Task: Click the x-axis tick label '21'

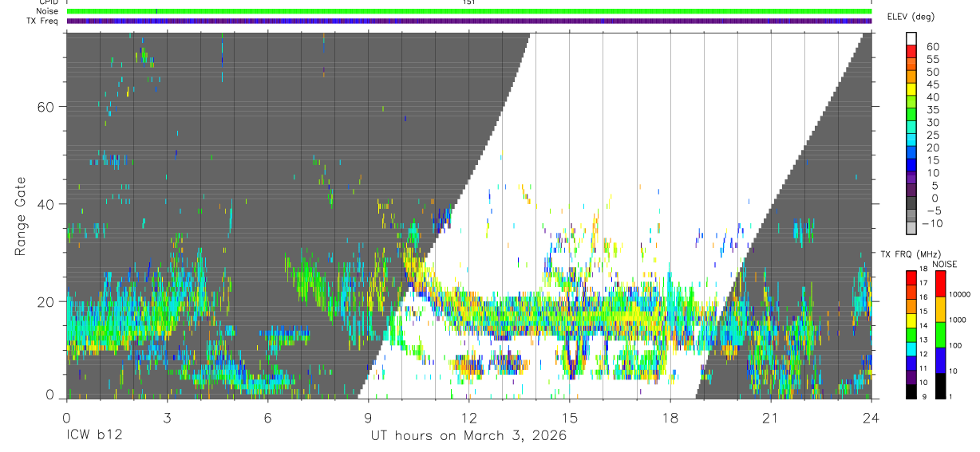Action: pyautogui.click(x=771, y=417)
